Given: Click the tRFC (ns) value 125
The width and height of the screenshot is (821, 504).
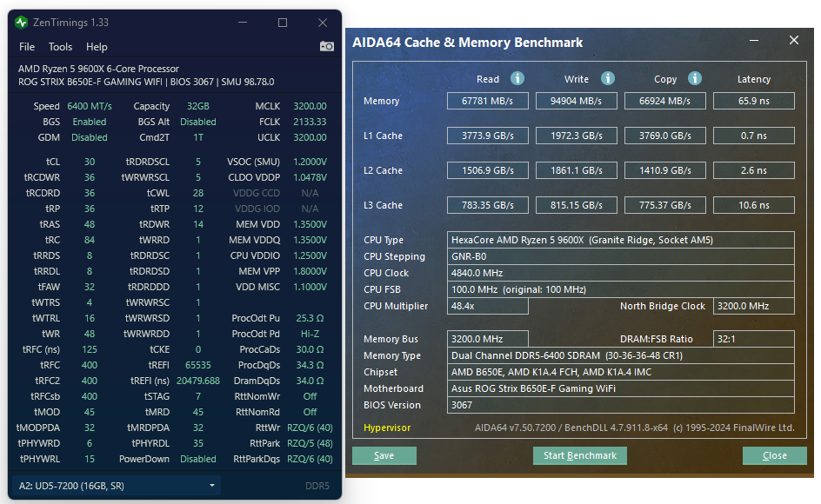Looking at the screenshot, I should [x=90, y=349].
